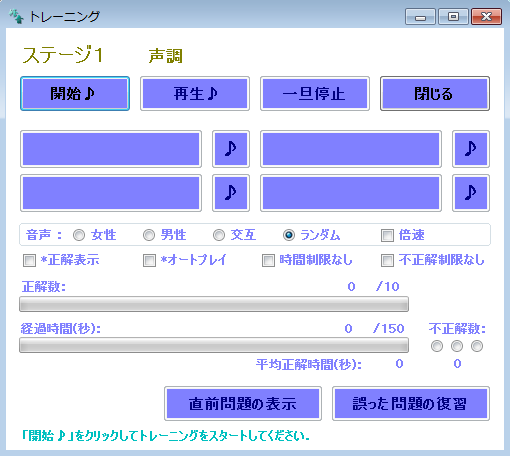Viewport: 510px width, 456px height.
Task: Click the 再生♪ replay button
Action: point(195,93)
